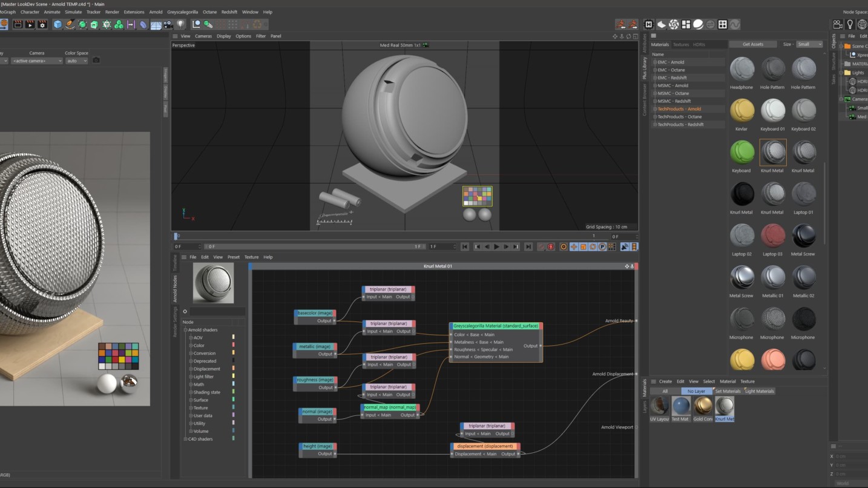Viewport: 868px width, 488px height.
Task: Click the red autokeying record icon
Action: [x=551, y=246]
